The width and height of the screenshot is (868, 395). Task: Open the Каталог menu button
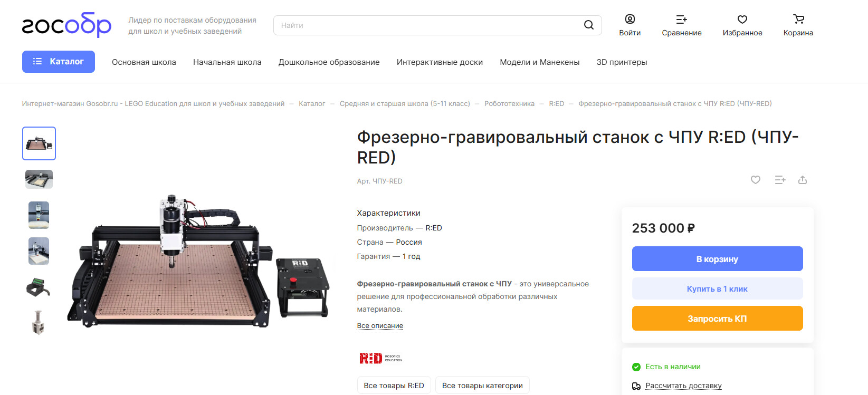click(x=59, y=62)
